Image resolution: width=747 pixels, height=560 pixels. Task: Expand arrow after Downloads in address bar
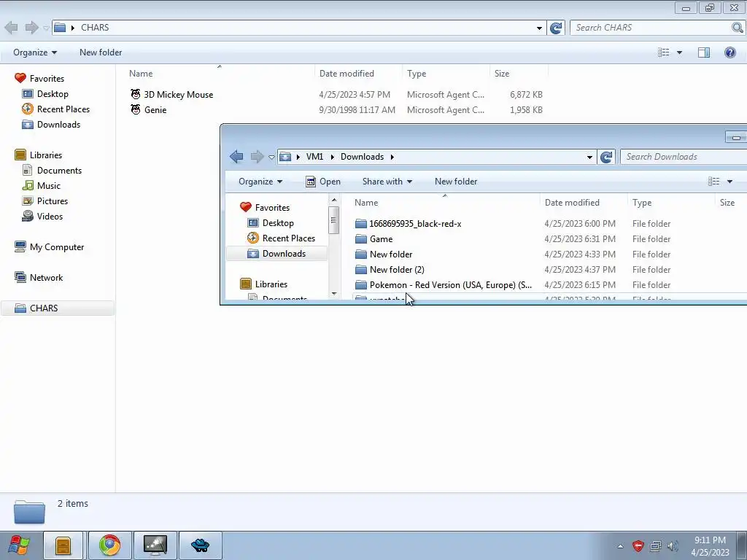coord(392,157)
